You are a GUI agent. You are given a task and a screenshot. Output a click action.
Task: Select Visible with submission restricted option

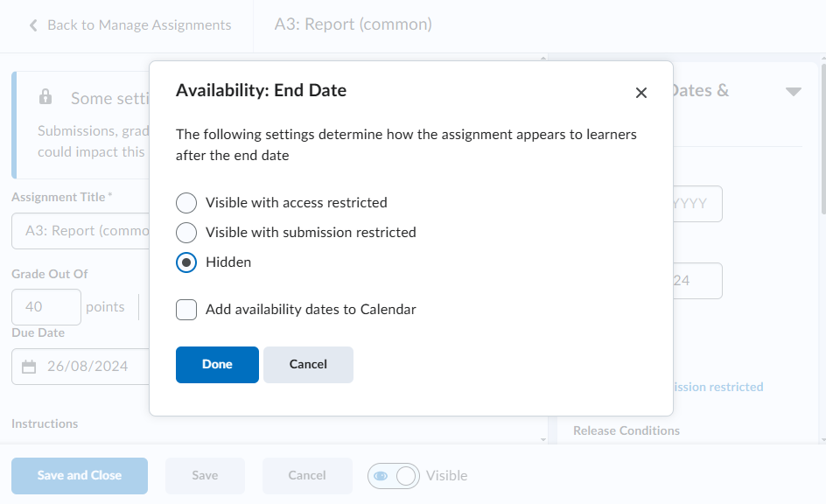(x=186, y=233)
